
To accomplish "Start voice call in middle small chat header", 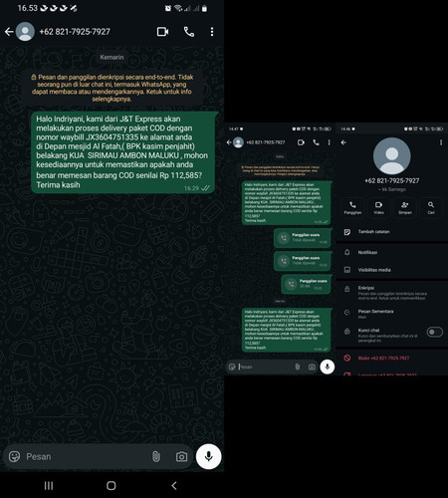I will coord(316,142).
